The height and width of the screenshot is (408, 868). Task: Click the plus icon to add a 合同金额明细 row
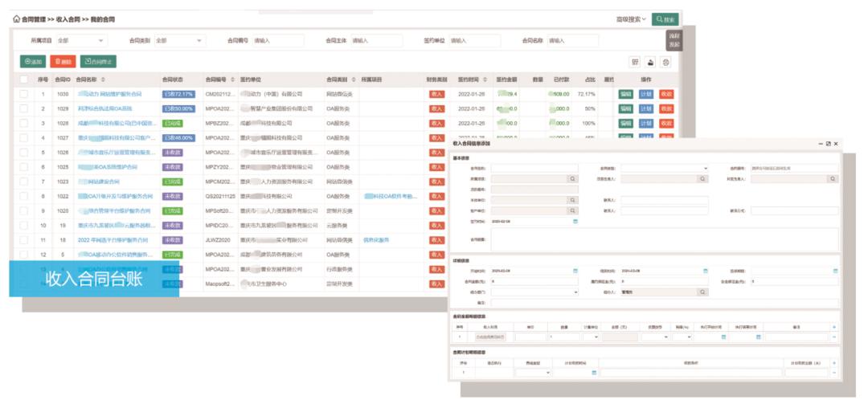point(833,327)
